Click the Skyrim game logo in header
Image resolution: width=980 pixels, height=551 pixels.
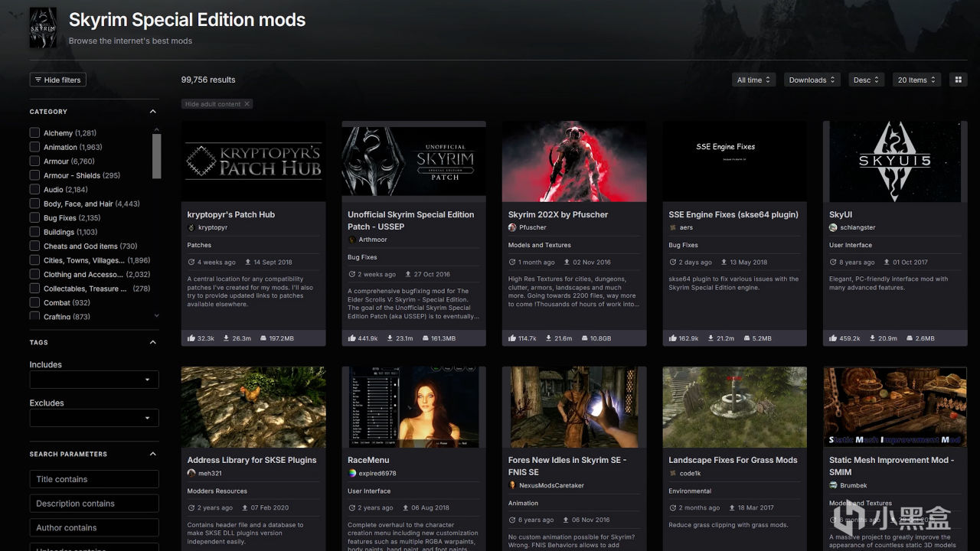(43, 28)
